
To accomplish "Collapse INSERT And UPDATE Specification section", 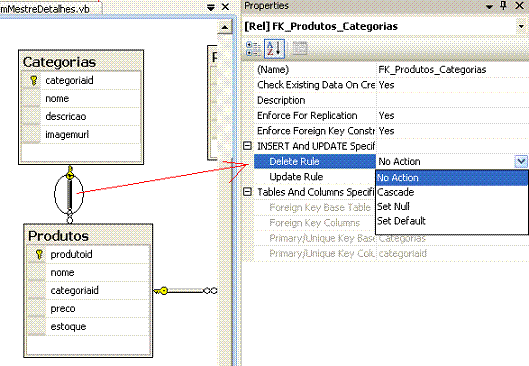I will point(248,146).
